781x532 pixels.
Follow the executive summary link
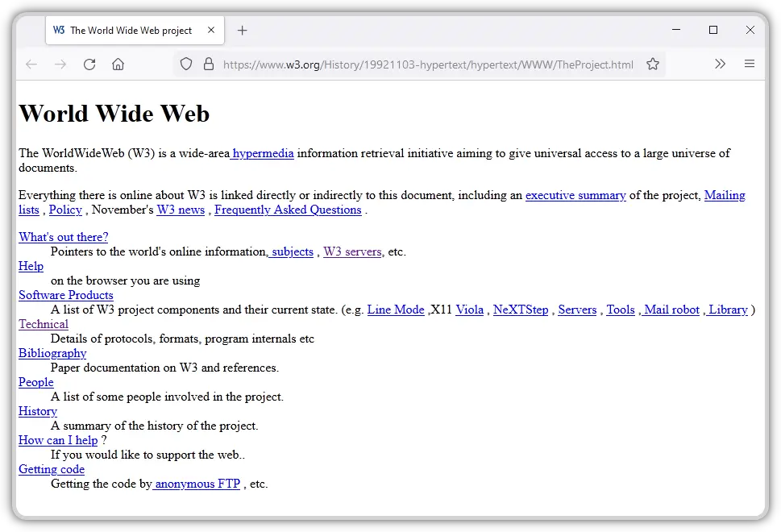(x=575, y=195)
